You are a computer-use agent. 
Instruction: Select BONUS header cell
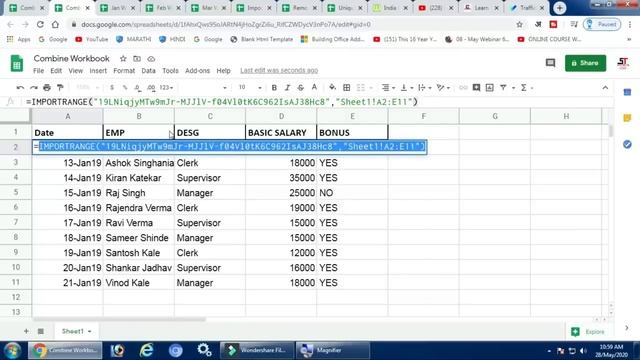tap(352, 133)
